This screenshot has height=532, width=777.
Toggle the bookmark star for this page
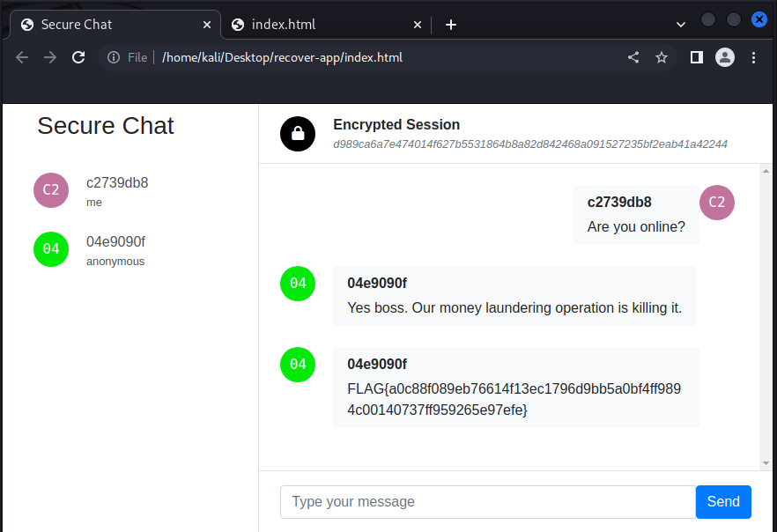point(662,56)
